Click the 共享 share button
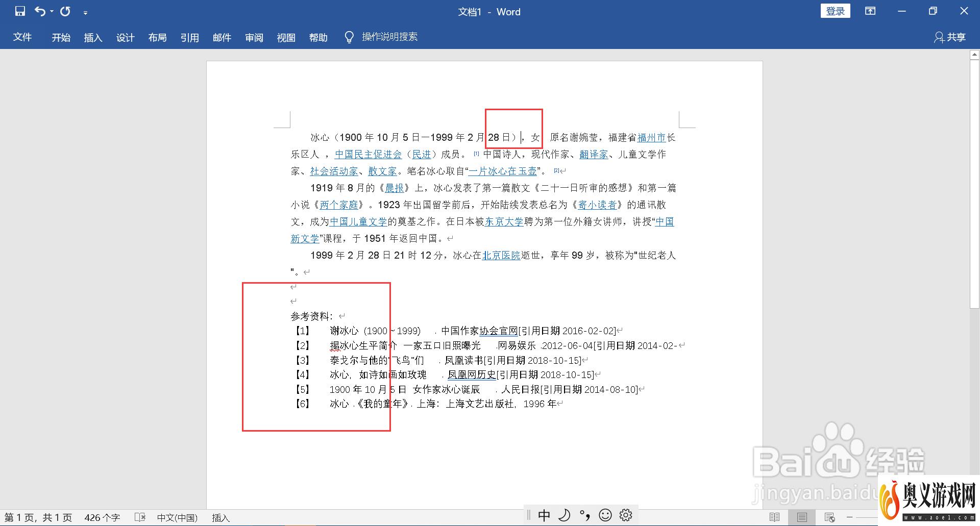This screenshot has width=980, height=526. pyautogui.click(x=950, y=37)
